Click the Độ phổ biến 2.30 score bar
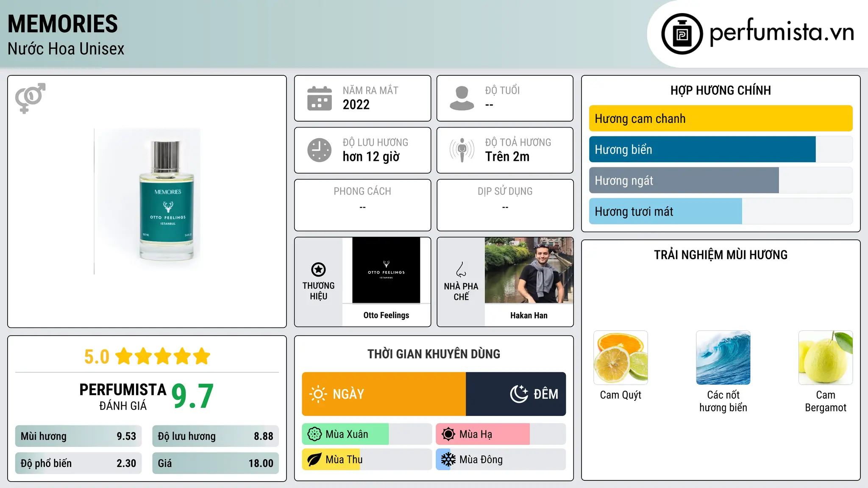Viewport: 868px width, 488px height. tap(78, 463)
